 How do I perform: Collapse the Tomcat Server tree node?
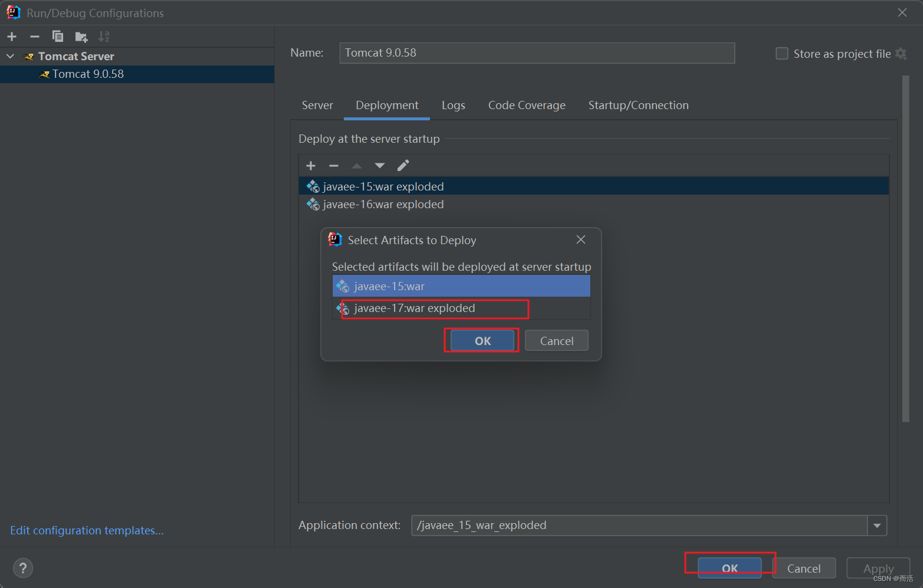point(10,56)
